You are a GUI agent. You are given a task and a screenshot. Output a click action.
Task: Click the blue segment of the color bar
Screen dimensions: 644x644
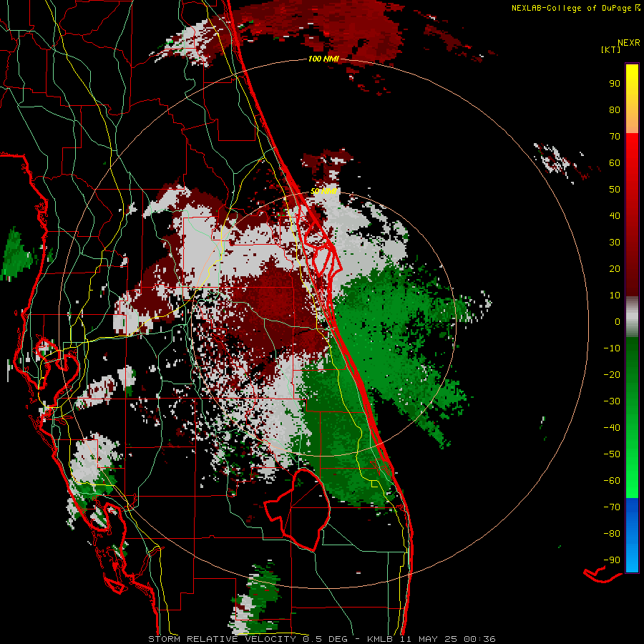point(632,535)
